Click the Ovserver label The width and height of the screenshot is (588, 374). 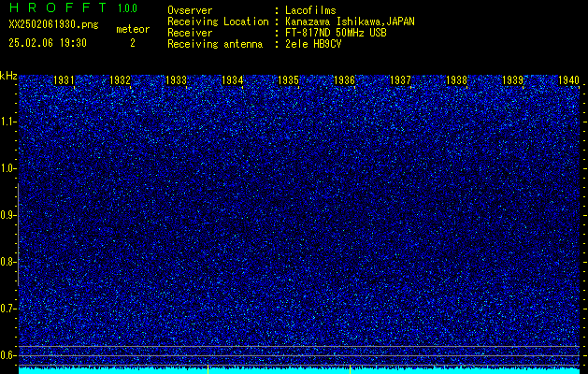[190, 10]
